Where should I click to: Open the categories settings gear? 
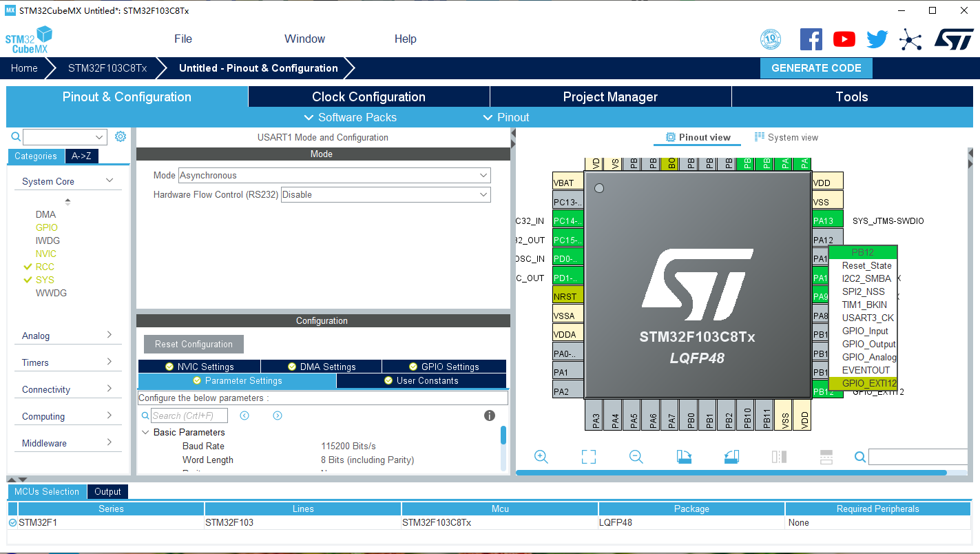pos(121,136)
